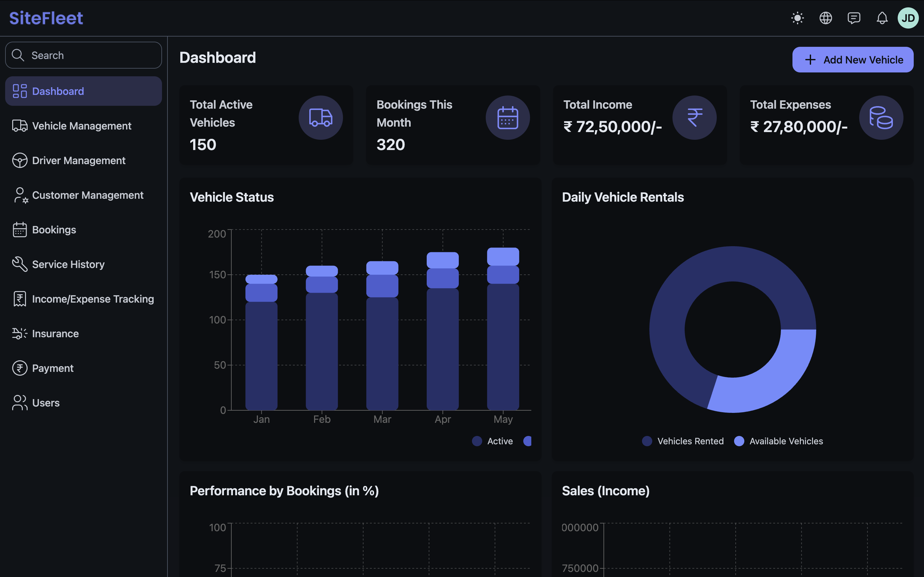Open the language globe icon
Screen dimensions: 924x577
click(x=826, y=18)
